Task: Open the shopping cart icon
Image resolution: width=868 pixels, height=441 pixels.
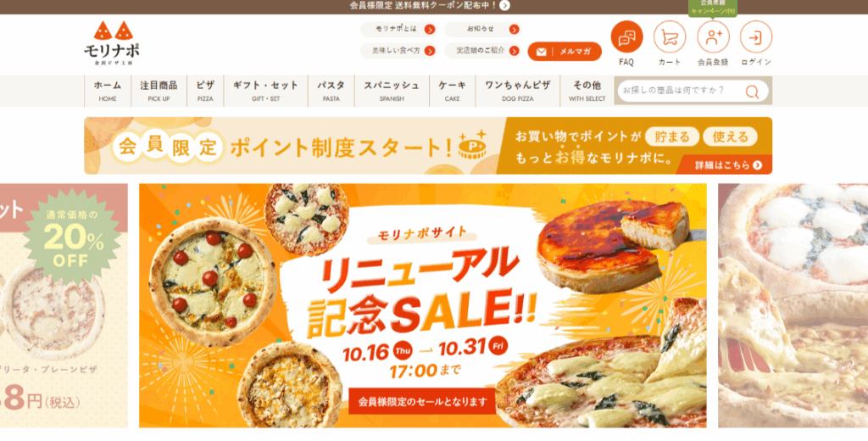Action: coord(670,37)
